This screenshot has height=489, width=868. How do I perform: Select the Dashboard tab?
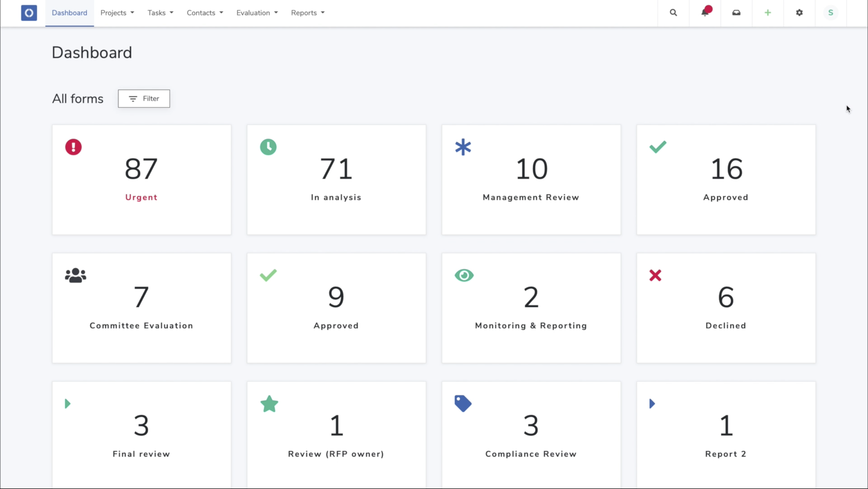coord(69,13)
